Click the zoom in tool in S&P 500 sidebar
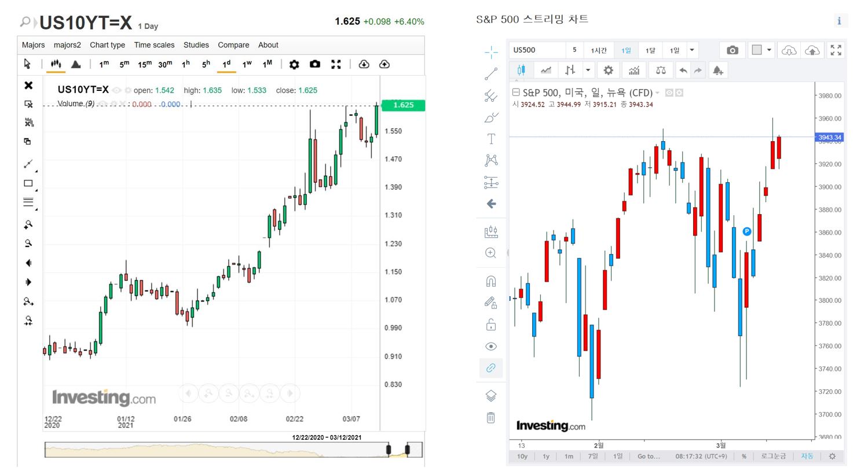 [490, 253]
